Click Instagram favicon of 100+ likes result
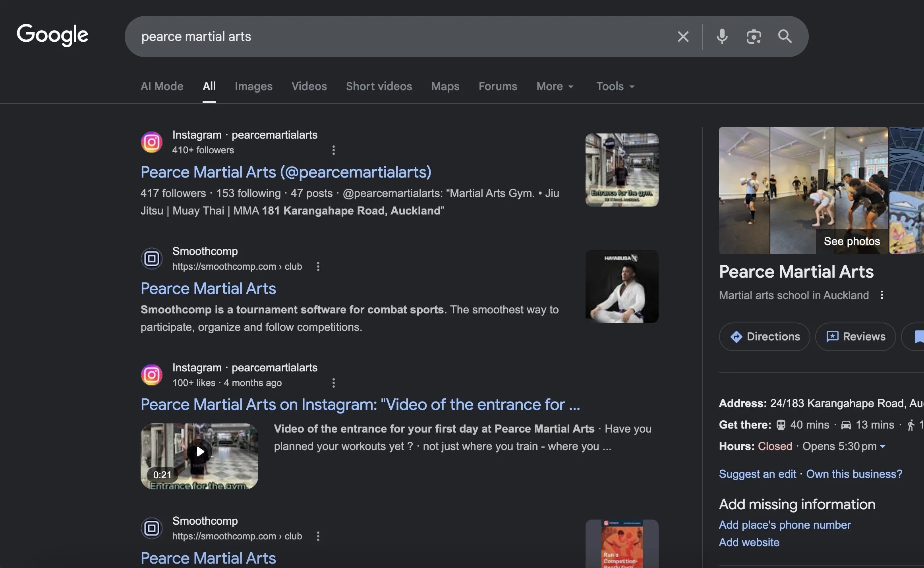Viewport: 924px width, 568px height. (152, 375)
